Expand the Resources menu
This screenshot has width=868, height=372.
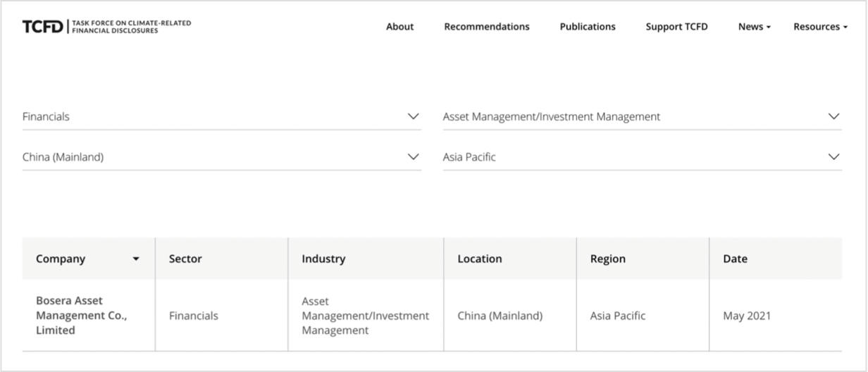pos(820,27)
